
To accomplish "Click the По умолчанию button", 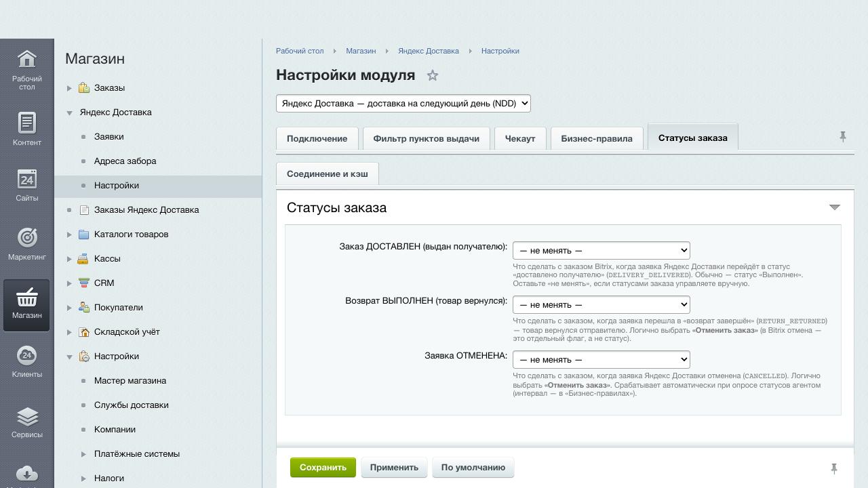I will tap(473, 468).
